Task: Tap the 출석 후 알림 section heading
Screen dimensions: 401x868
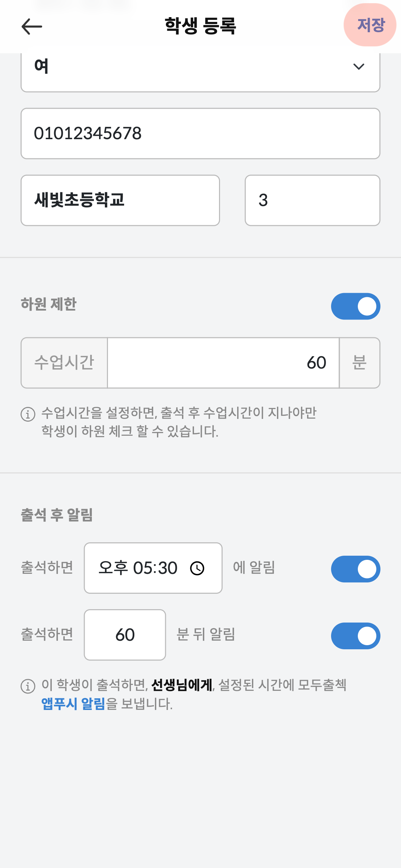Action: point(57,515)
